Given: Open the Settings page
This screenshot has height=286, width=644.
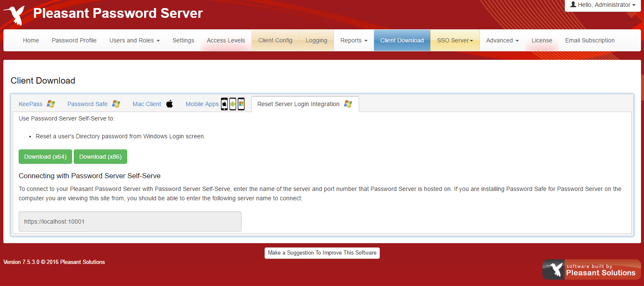Looking at the screenshot, I should click(x=183, y=40).
